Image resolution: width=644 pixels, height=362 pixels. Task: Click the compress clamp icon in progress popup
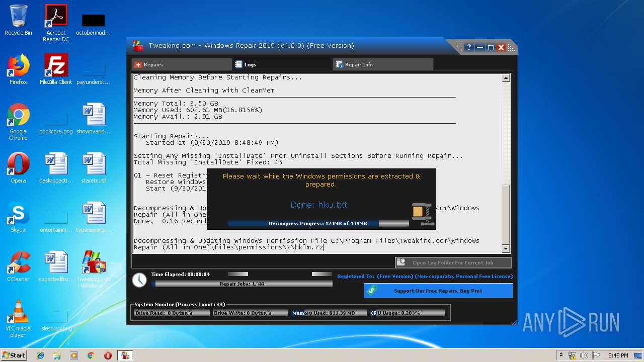click(422, 214)
